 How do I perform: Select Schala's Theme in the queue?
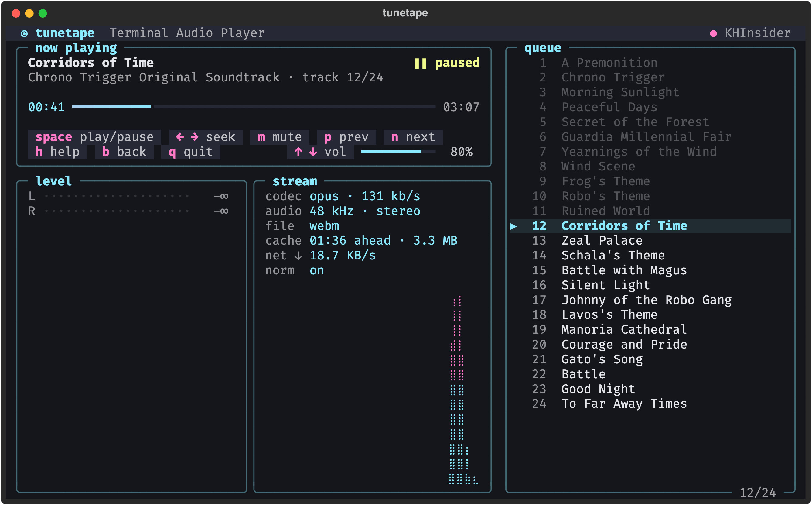650,256
